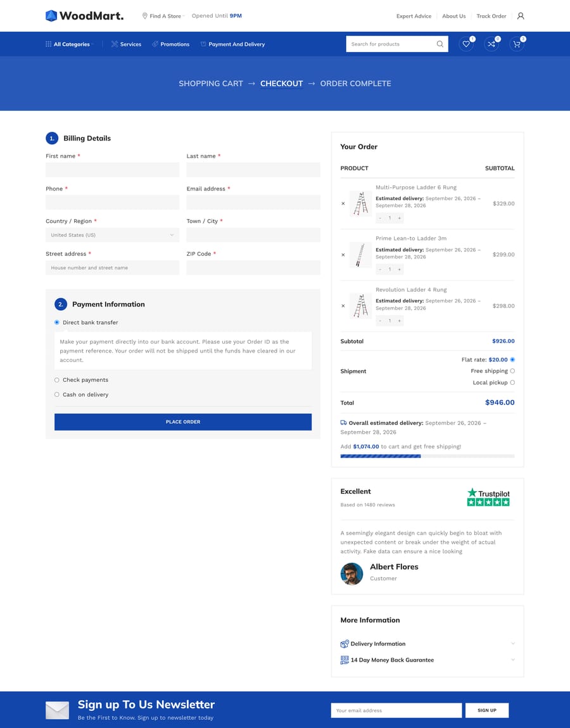
Task: Click the Last name field
Action: (x=253, y=170)
